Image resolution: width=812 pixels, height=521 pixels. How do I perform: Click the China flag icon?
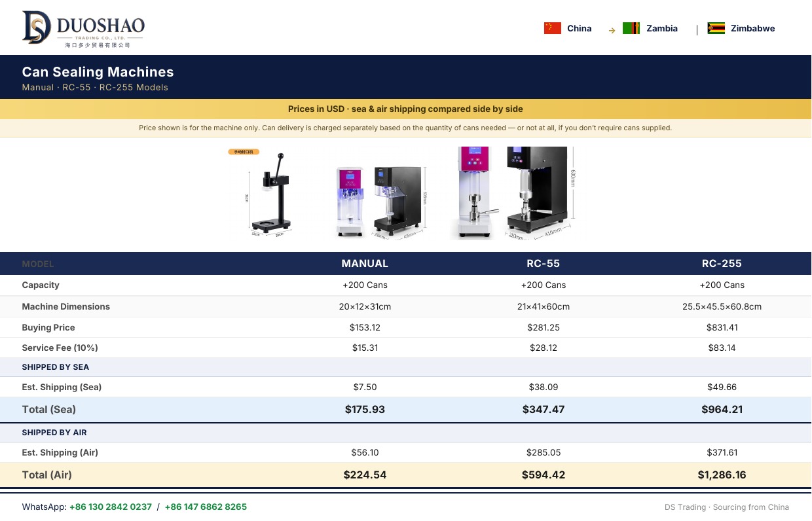553,28
